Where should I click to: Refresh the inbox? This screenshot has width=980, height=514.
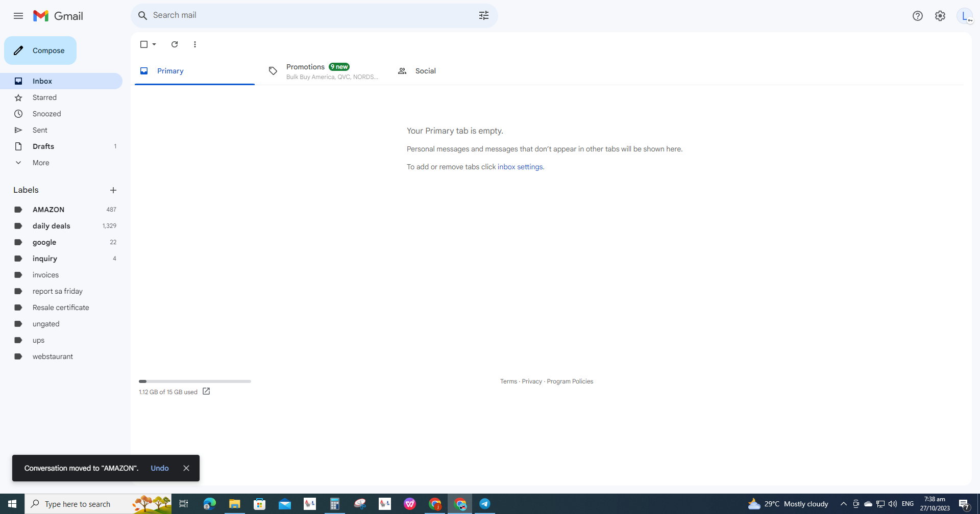(x=175, y=44)
